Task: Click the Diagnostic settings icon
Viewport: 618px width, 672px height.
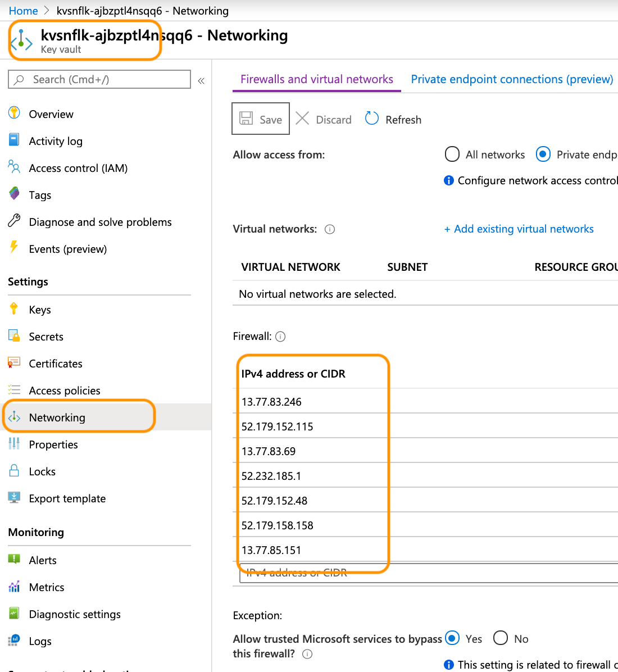Action: click(14, 614)
